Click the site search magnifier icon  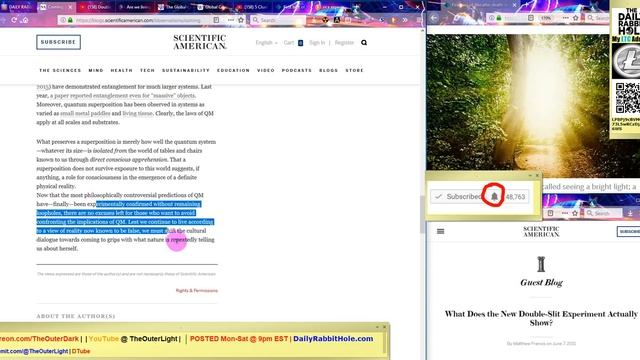tap(364, 42)
